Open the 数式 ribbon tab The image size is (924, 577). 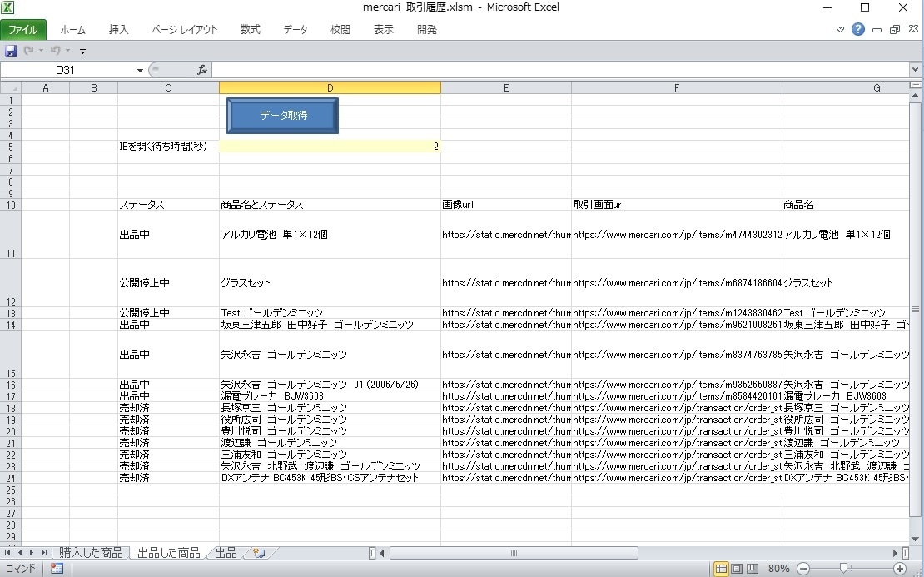(250, 29)
